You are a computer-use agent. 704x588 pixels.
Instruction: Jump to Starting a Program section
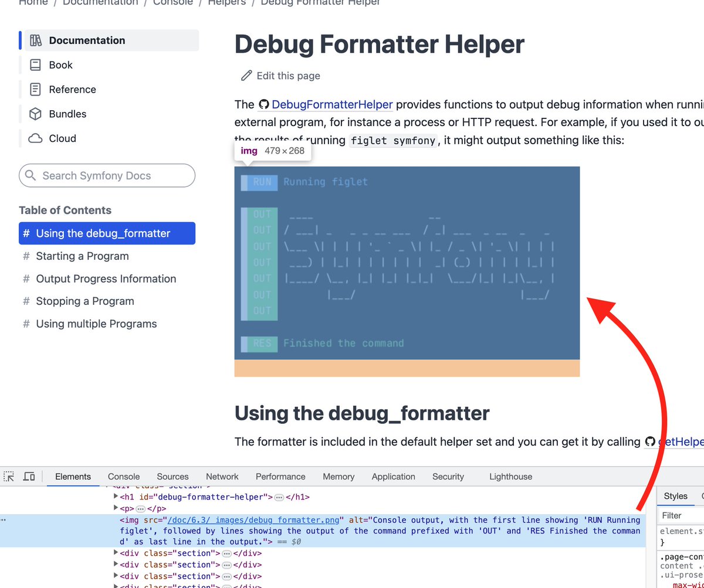coord(82,256)
